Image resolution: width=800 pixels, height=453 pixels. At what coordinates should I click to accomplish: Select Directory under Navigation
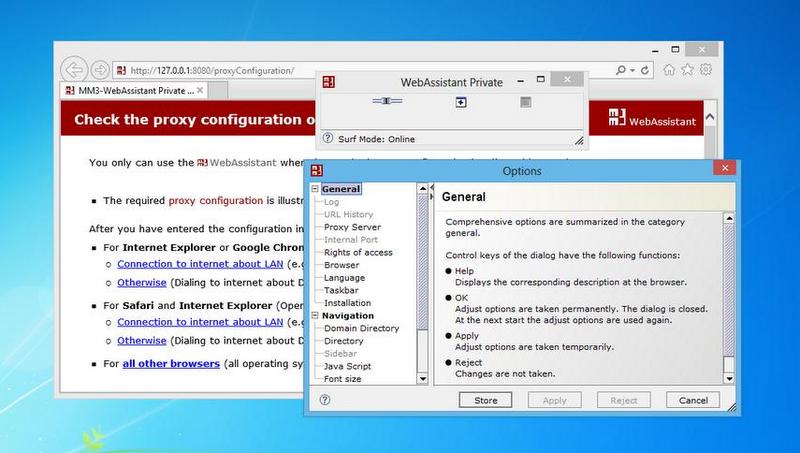343,341
